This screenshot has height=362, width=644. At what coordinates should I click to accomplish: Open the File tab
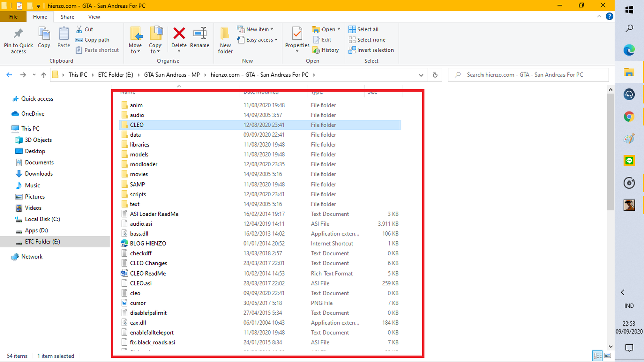[x=14, y=17]
